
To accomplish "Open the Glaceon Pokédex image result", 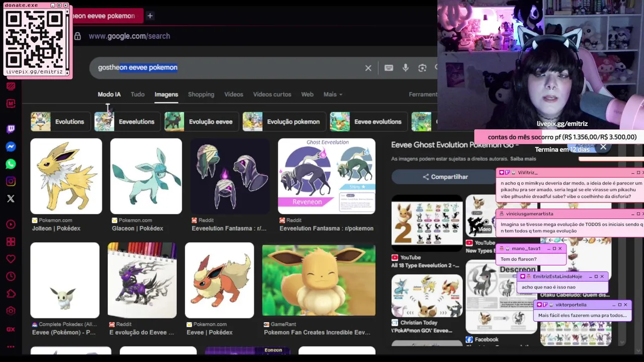I will pos(146,176).
